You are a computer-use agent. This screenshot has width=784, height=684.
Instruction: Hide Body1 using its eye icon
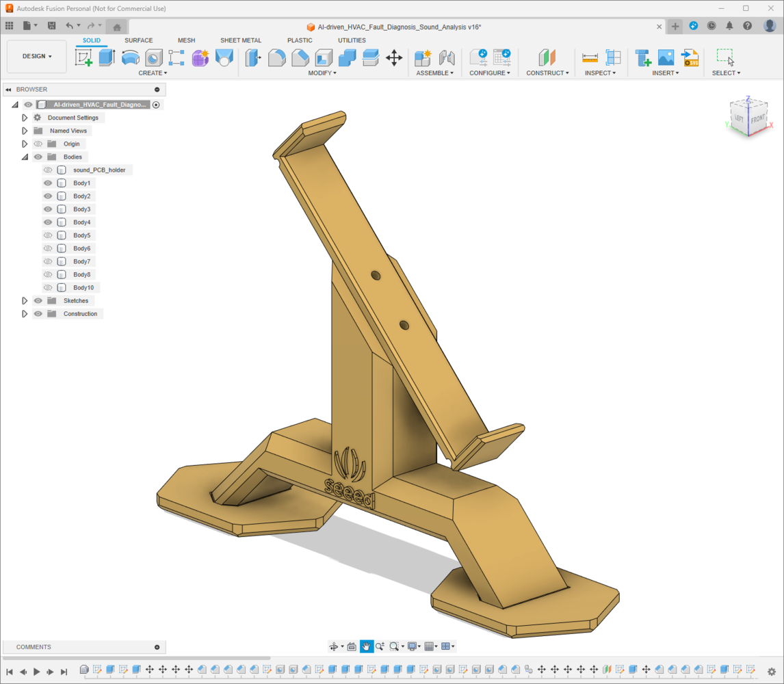pos(48,183)
